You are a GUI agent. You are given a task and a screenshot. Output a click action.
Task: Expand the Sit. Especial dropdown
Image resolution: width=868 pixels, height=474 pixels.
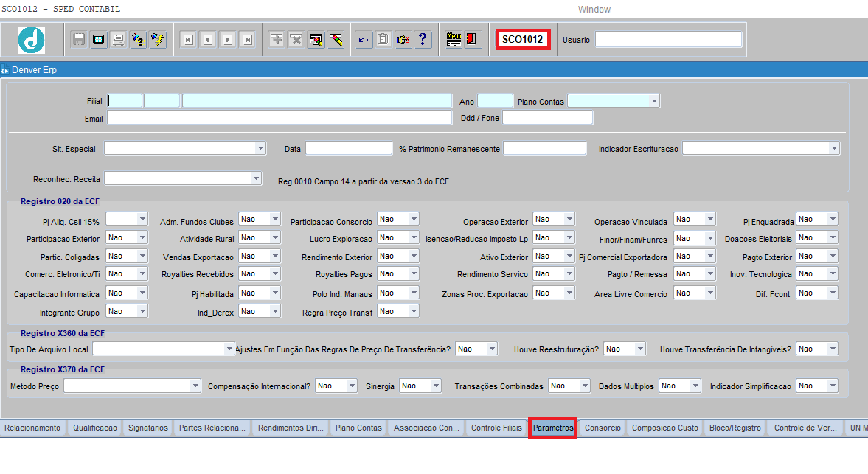(x=260, y=148)
